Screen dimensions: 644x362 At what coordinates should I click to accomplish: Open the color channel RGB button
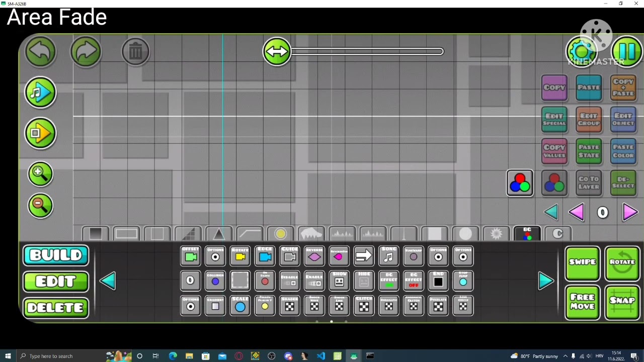pos(520,183)
